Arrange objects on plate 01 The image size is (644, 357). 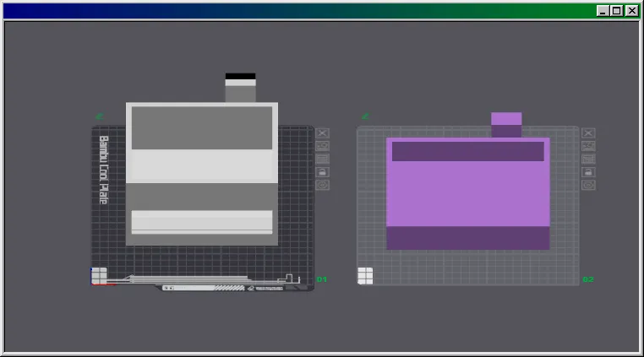click(322, 160)
